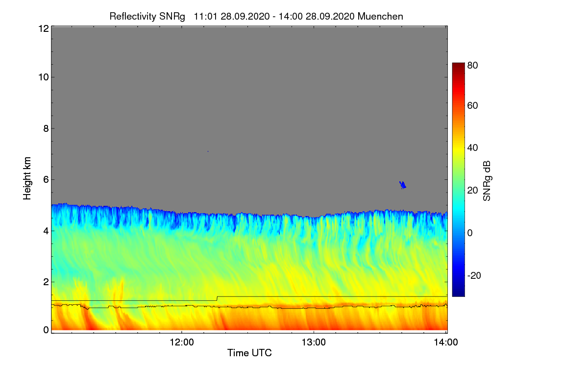Image resolution: width=588 pixels, height=392 pixels.
Task: Click the 12:00 time tick label
Action: tap(182, 343)
